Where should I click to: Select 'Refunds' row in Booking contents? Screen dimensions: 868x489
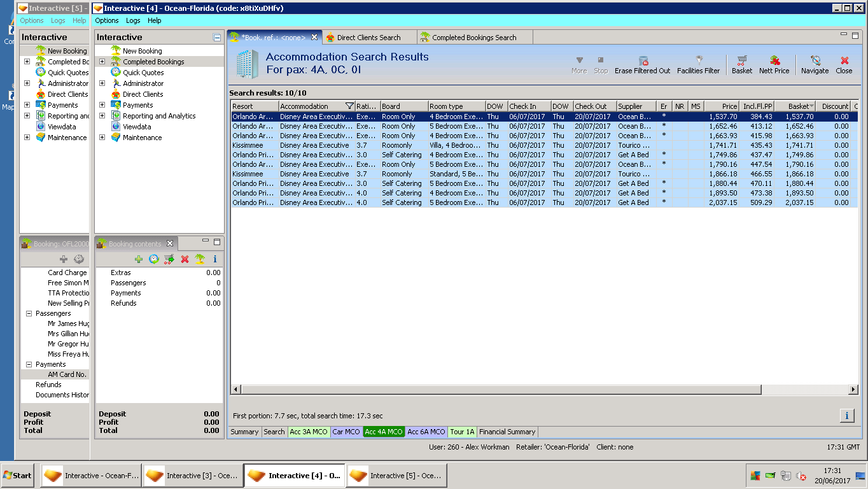(x=159, y=303)
